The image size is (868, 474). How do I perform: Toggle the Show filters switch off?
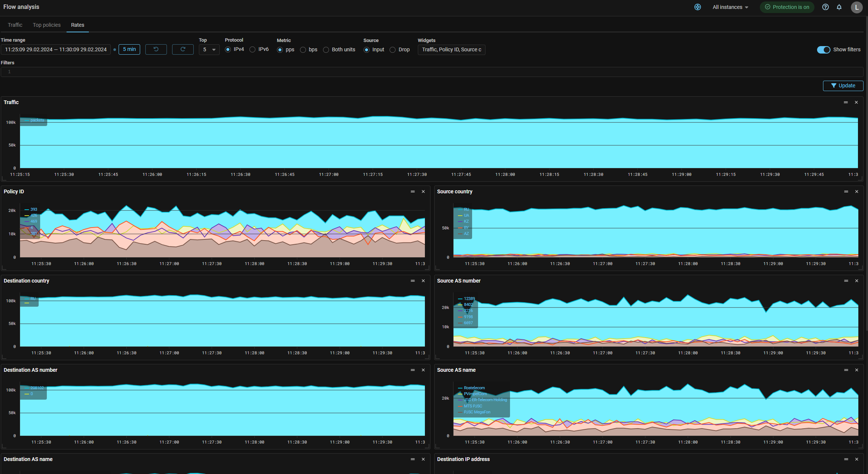click(823, 50)
